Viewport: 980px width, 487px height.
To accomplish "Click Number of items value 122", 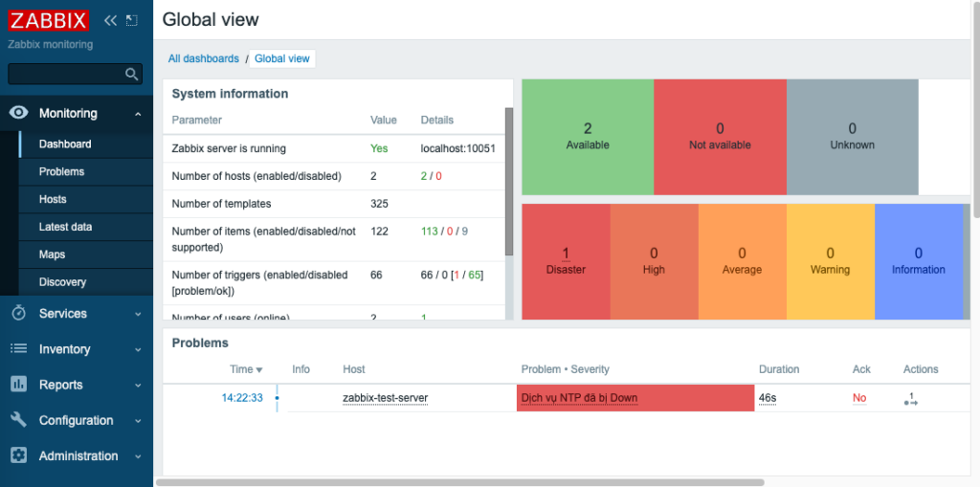I will (379, 232).
